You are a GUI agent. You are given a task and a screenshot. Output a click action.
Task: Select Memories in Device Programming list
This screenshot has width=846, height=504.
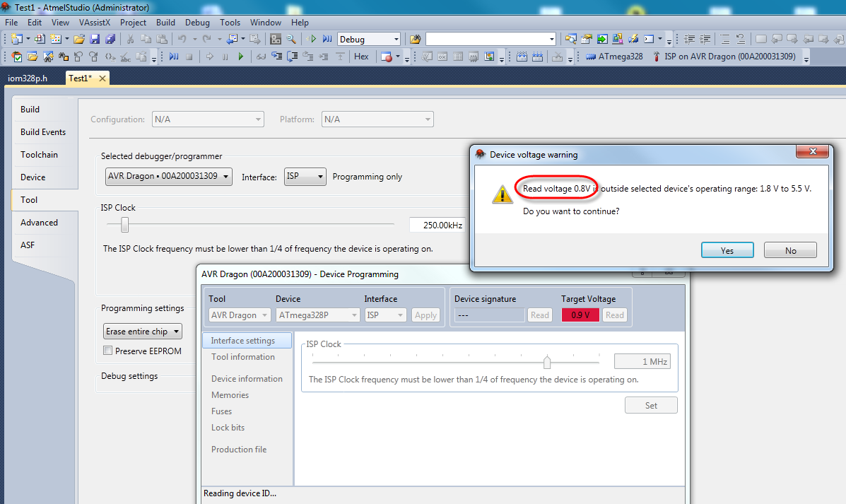(x=230, y=395)
